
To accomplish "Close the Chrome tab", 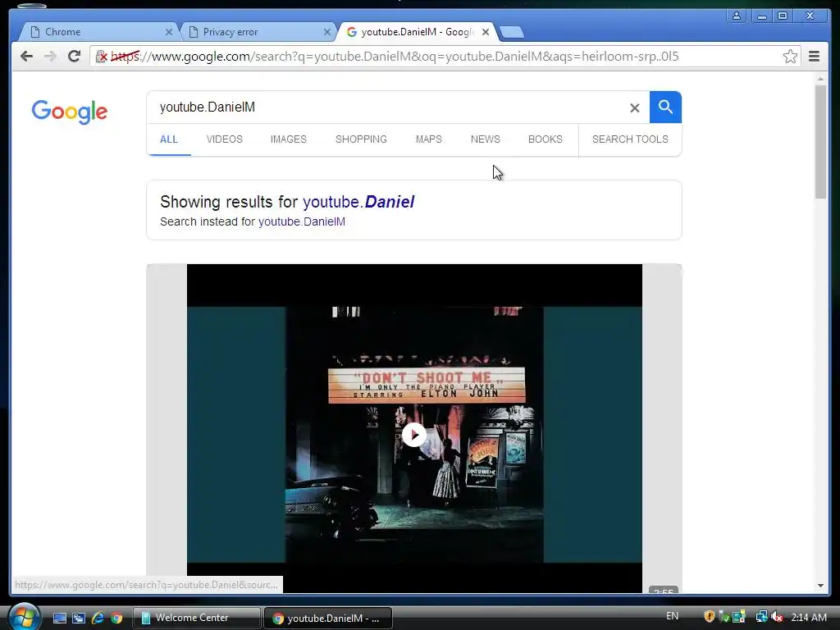I will coord(169,32).
